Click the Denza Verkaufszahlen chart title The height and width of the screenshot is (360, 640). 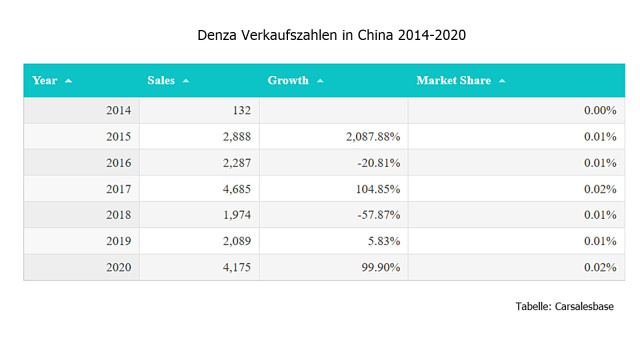[x=331, y=35]
